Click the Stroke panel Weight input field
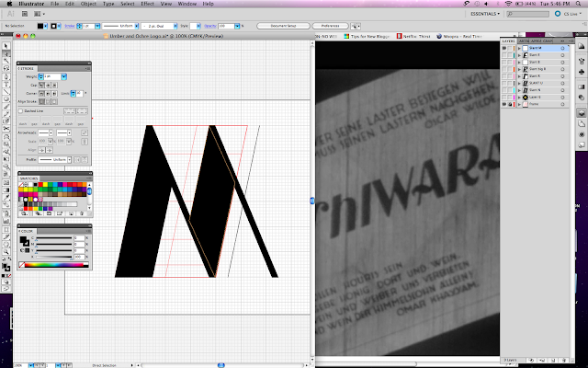This screenshot has width=588, height=368. tap(52, 76)
